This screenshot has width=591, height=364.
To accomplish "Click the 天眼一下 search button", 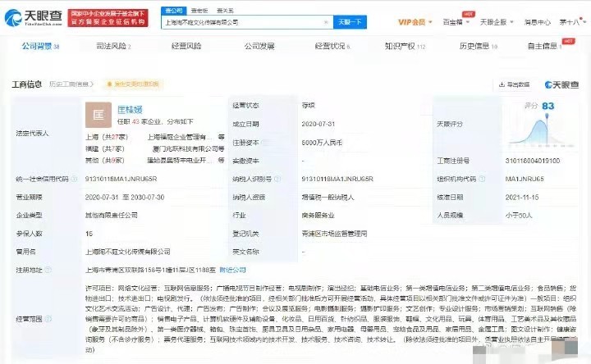I will pos(350,22).
